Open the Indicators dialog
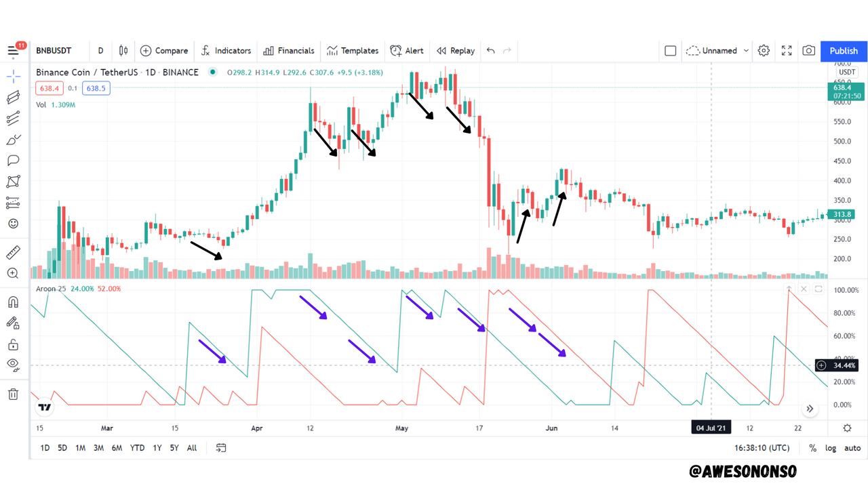Viewport: 868px width, 488px height. point(226,51)
